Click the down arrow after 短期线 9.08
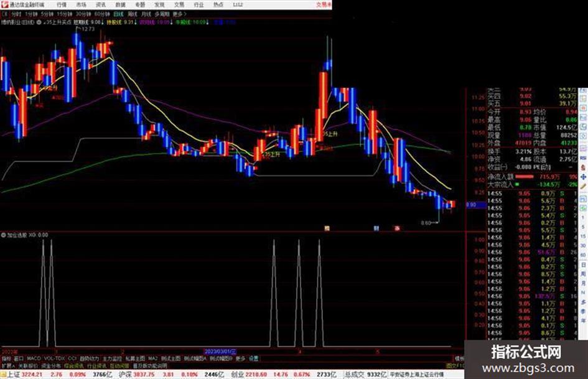The image size is (588, 379). (x=103, y=22)
